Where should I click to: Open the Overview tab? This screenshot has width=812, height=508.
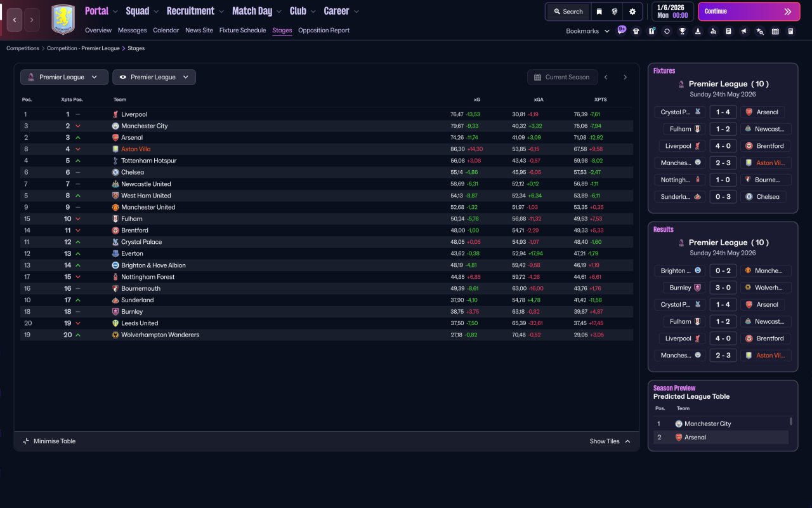pos(98,30)
